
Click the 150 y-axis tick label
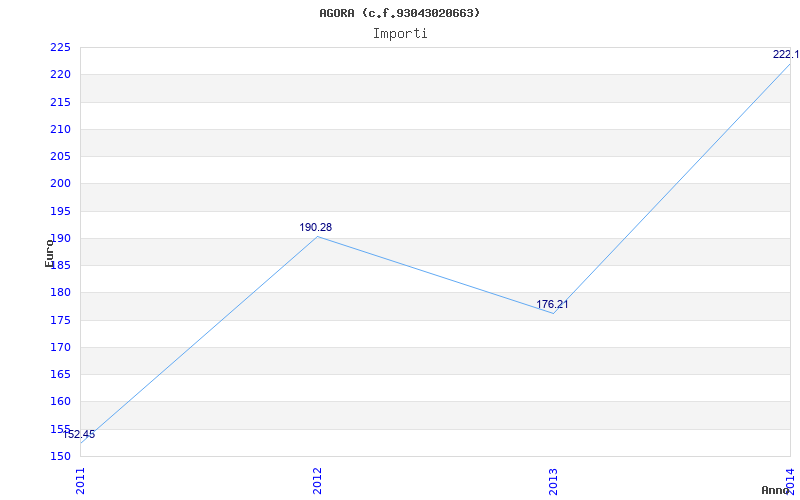(59, 457)
